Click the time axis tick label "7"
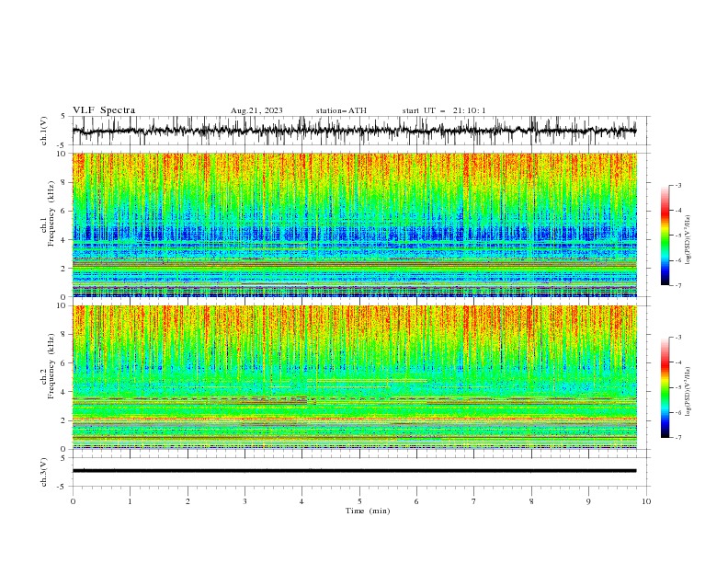This screenshot has width=728, height=563. coord(474,501)
